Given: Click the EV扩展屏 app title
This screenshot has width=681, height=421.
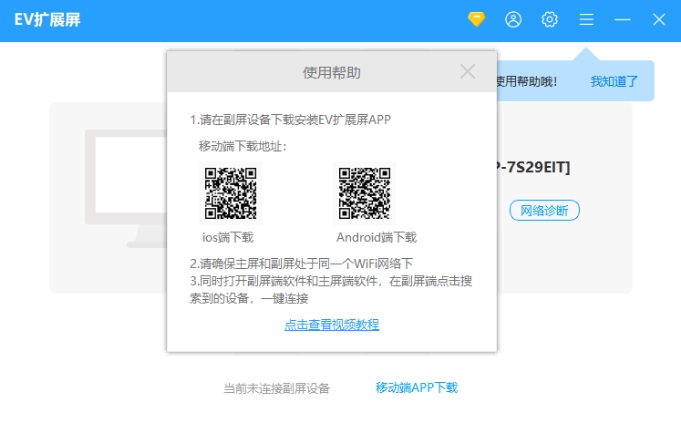Looking at the screenshot, I should pyautogui.click(x=47, y=20).
